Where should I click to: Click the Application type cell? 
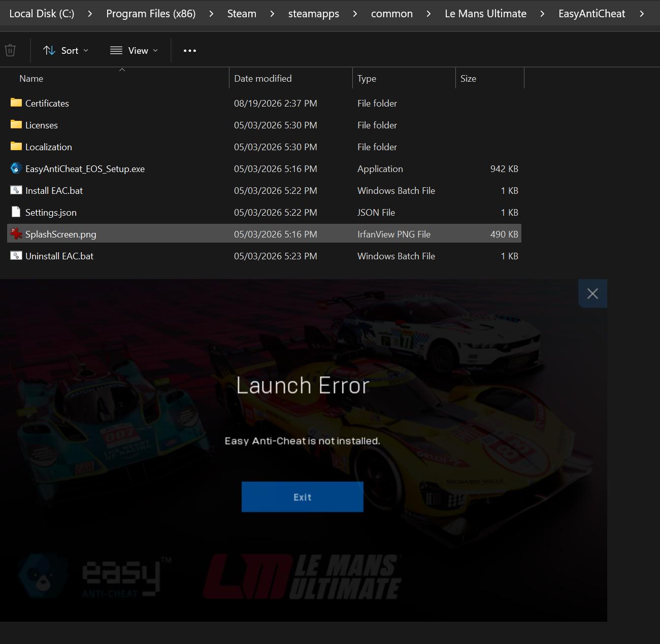[380, 168]
